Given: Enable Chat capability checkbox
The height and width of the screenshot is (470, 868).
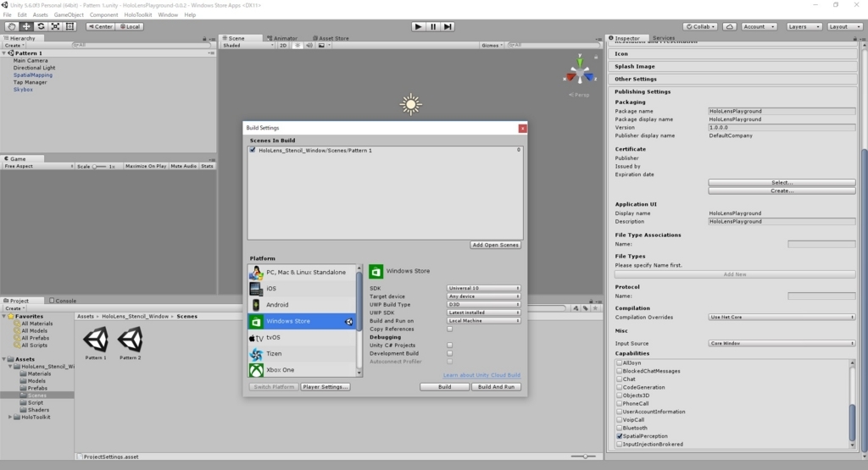Looking at the screenshot, I should [x=620, y=379].
